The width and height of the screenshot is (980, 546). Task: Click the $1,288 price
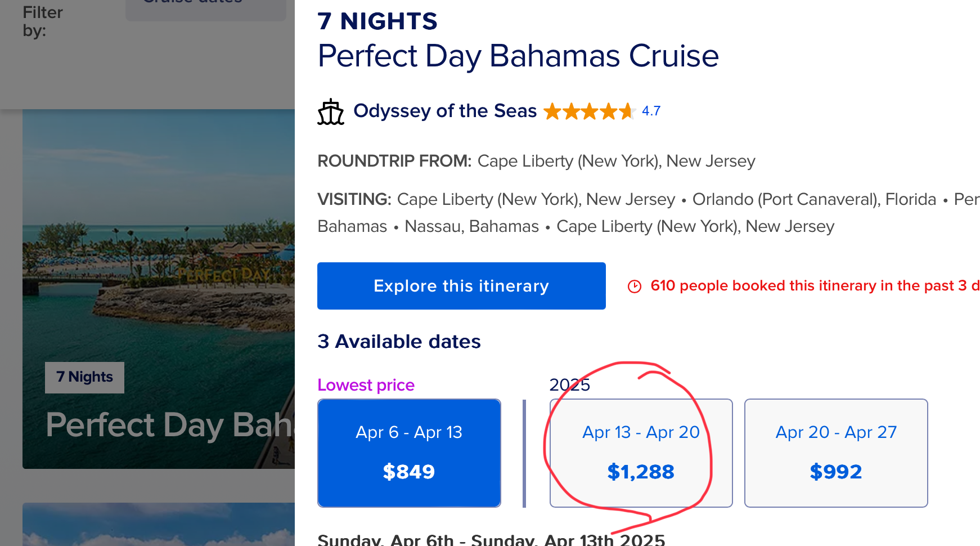coord(641,472)
